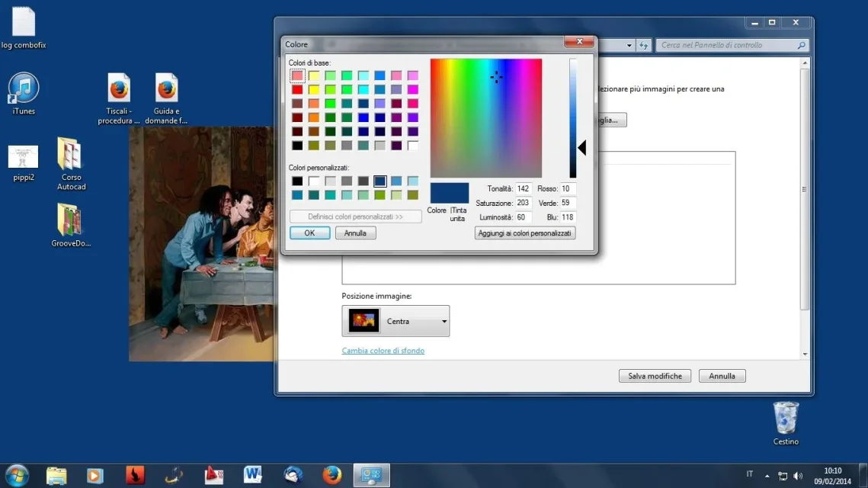Click inside the hue-saturation color spectrum
Screen dimensions: 868x488
click(x=486, y=118)
